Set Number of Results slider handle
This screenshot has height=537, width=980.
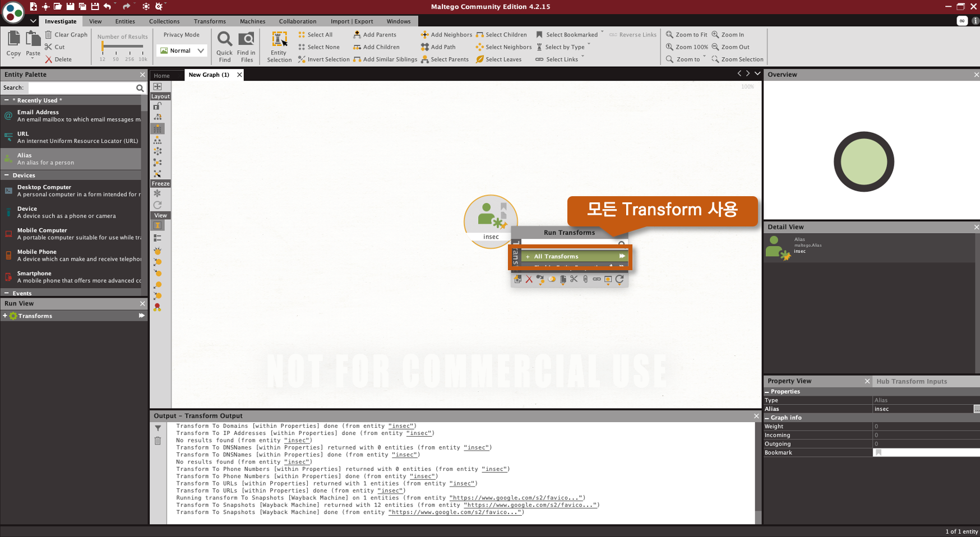click(103, 47)
